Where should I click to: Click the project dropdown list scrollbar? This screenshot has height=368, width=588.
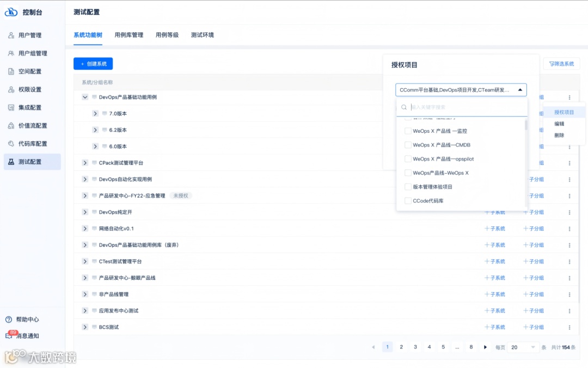pos(526,125)
